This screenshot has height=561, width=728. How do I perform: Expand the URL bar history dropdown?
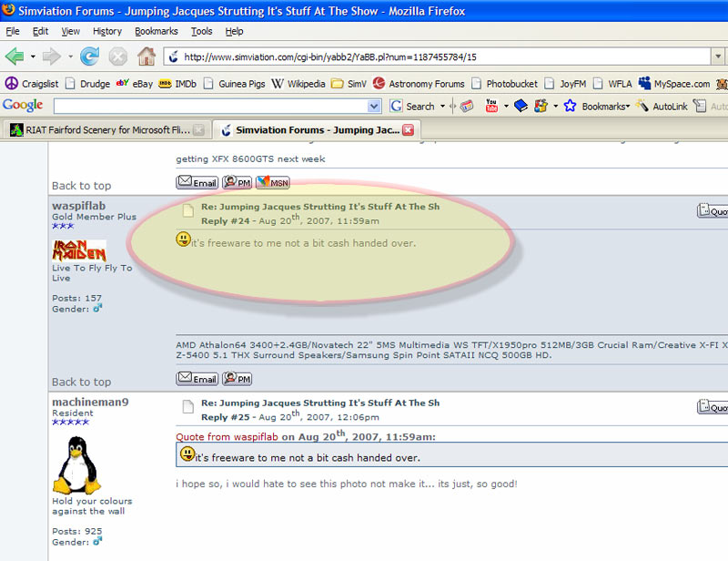[x=718, y=56]
